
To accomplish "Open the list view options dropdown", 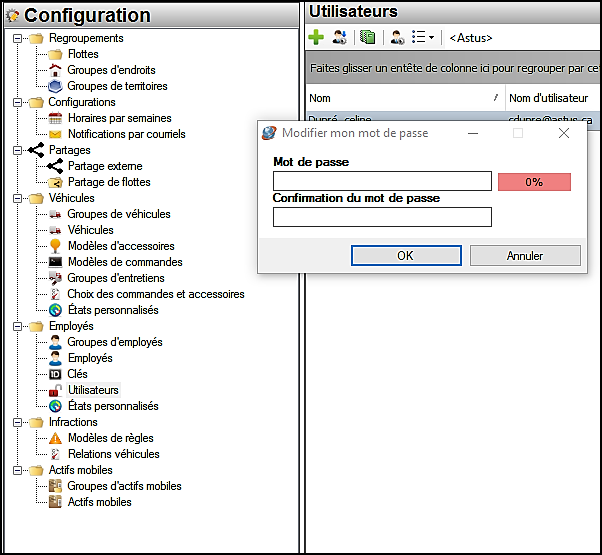I will click(x=424, y=38).
